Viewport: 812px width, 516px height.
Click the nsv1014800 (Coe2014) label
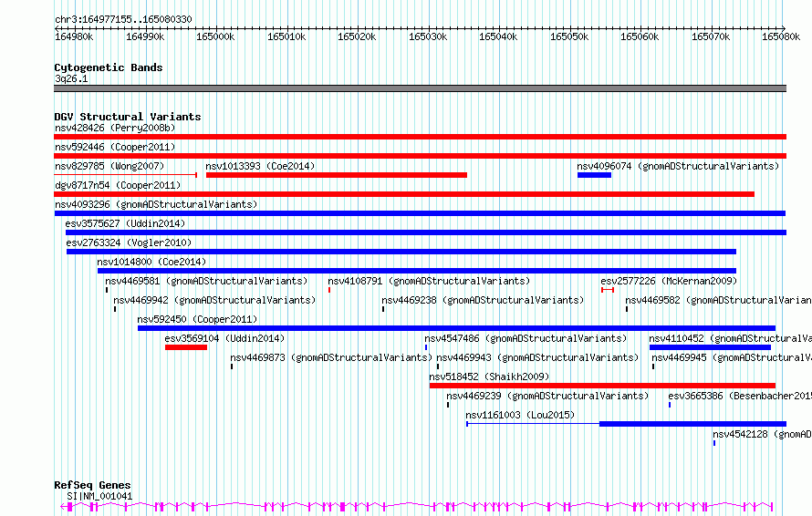tap(151, 262)
